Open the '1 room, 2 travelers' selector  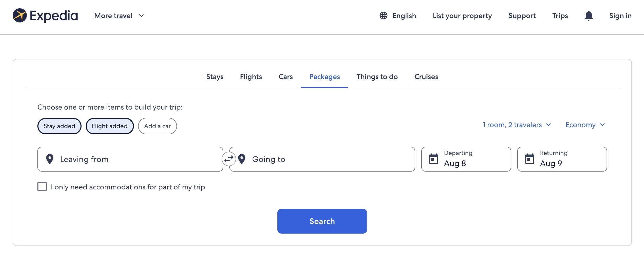click(516, 125)
